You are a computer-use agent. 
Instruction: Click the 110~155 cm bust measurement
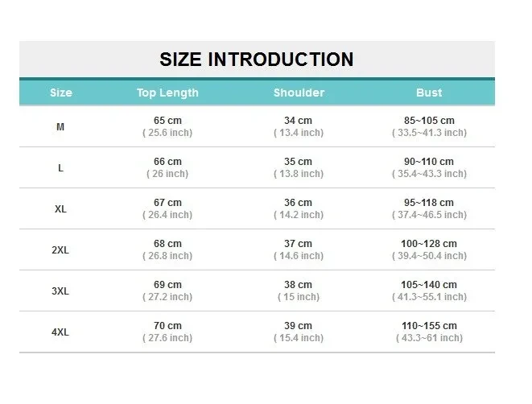(x=429, y=325)
